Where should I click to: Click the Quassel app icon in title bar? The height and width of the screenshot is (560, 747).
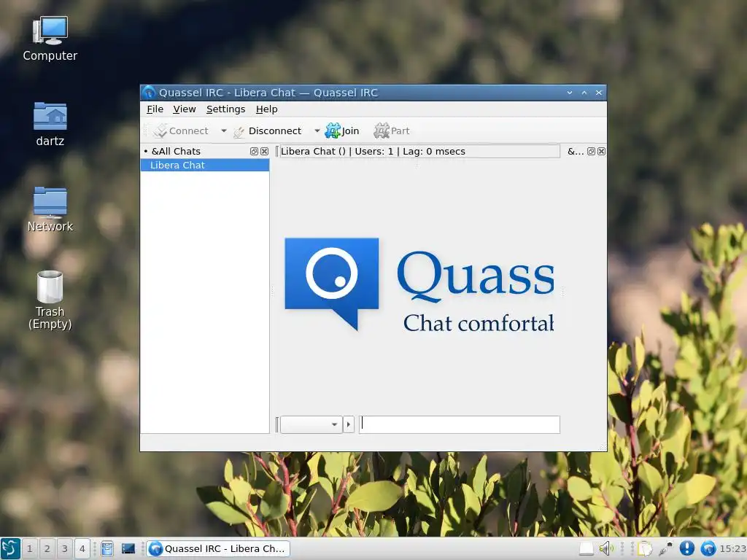tap(149, 93)
